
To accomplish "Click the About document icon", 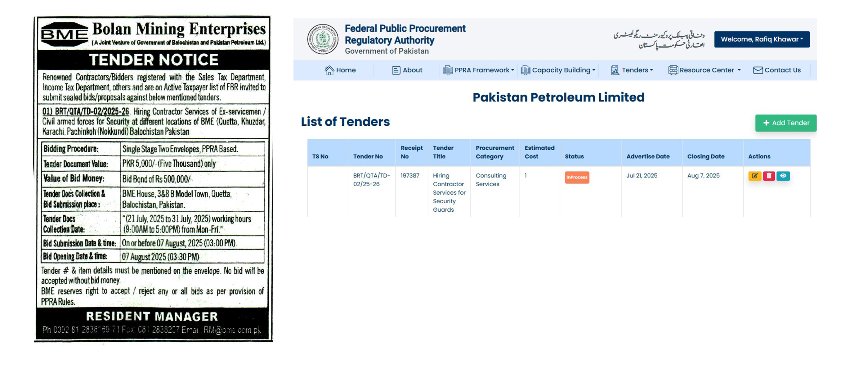I will click(x=396, y=70).
